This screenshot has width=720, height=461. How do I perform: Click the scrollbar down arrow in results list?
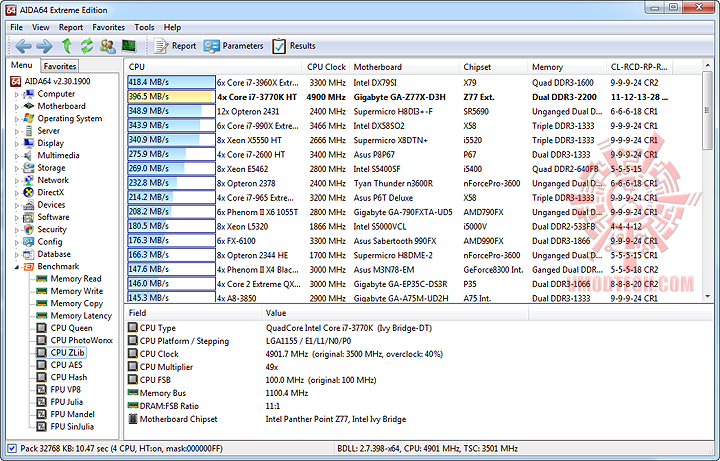(x=707, y=297)
